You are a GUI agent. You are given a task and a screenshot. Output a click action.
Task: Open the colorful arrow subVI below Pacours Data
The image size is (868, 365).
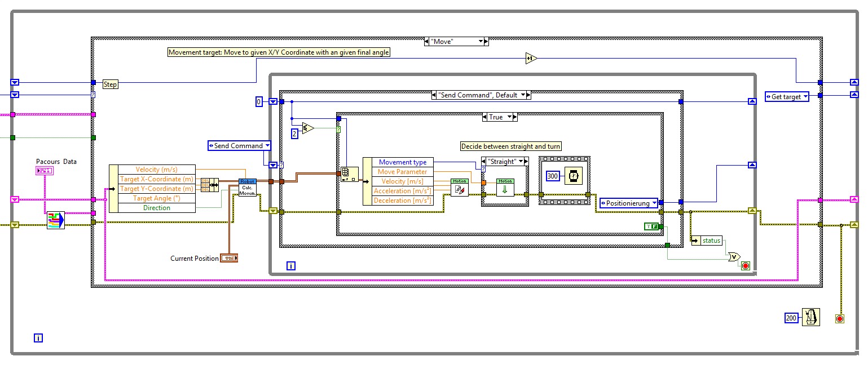click(x=56, y=220)
